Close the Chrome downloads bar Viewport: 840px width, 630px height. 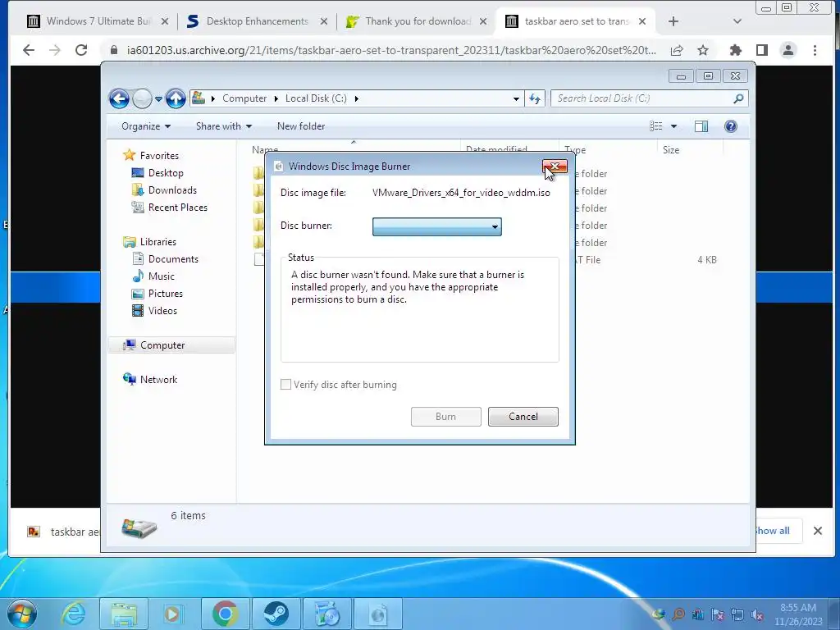point(818,531)
